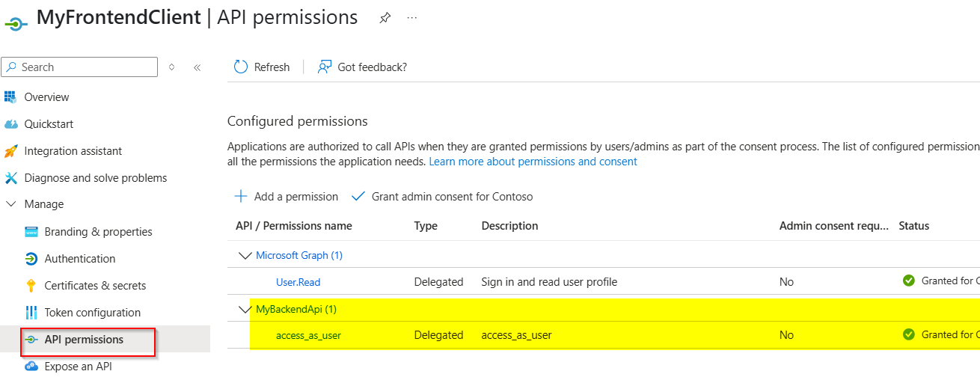Click the Diagnose and solve problems wrench icon

pyautogui.click(x=10, y=178)
